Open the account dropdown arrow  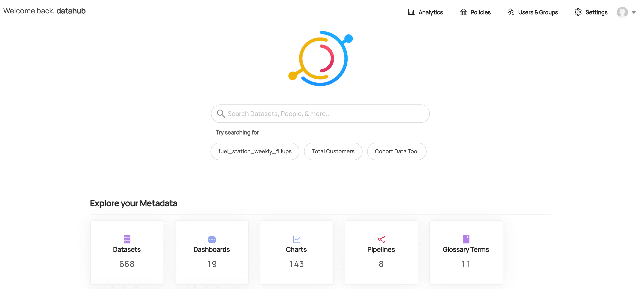[634, 12]
